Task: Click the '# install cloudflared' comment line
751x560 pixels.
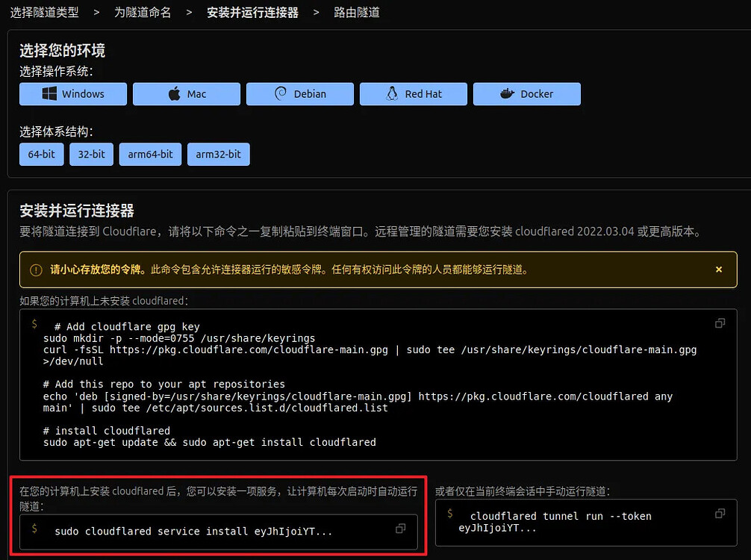Action: 106,431
